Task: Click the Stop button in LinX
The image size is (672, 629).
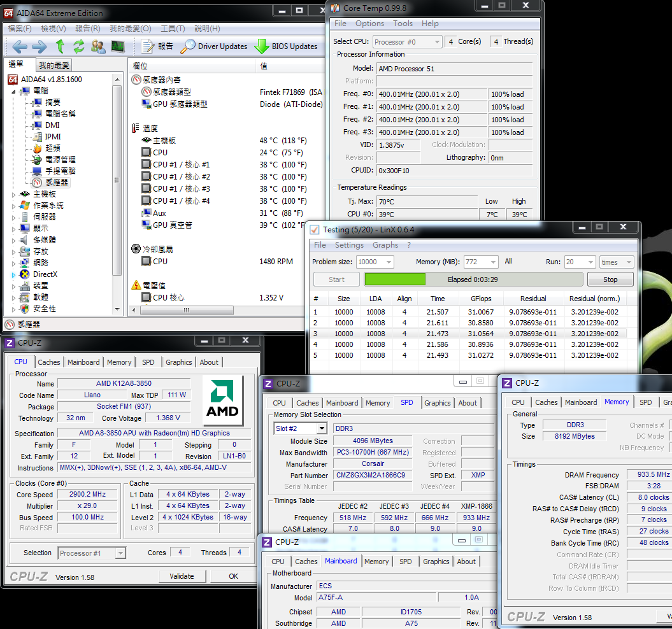Action: coord(610,279)
